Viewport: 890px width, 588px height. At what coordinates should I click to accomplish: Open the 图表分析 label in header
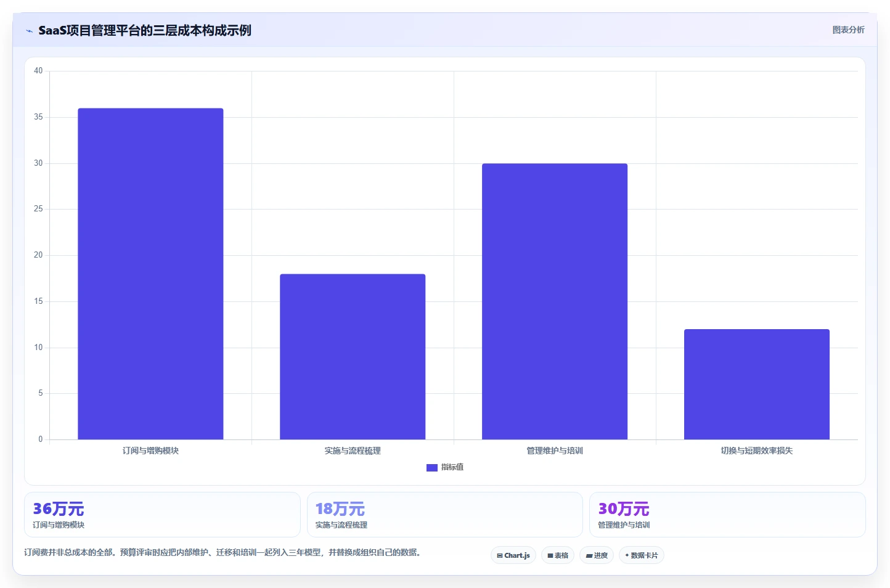pyautogui.click(x=848, y=30)
